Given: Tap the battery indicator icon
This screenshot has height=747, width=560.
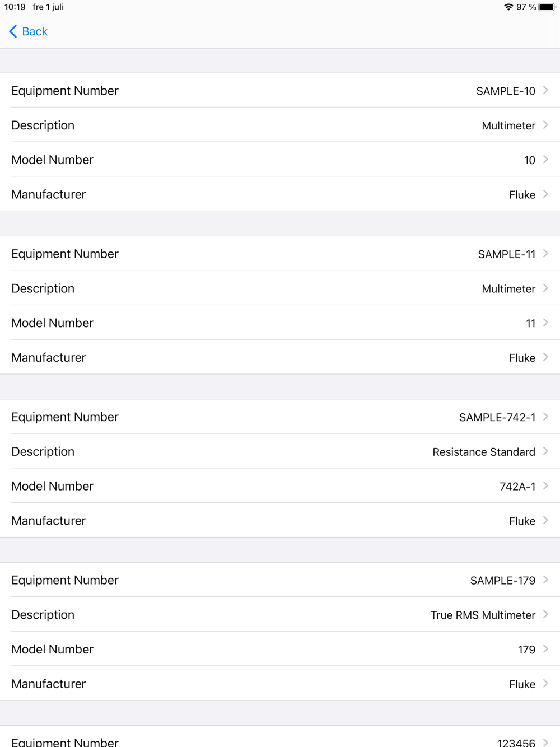Looking at the screenshot, I should [547, 7].
